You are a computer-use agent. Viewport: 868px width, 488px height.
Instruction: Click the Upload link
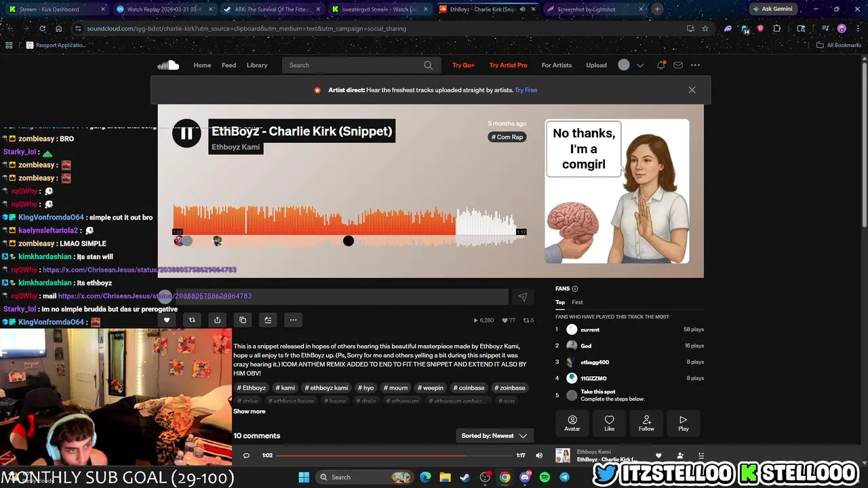pyautogui.click(x=596, y=65)
